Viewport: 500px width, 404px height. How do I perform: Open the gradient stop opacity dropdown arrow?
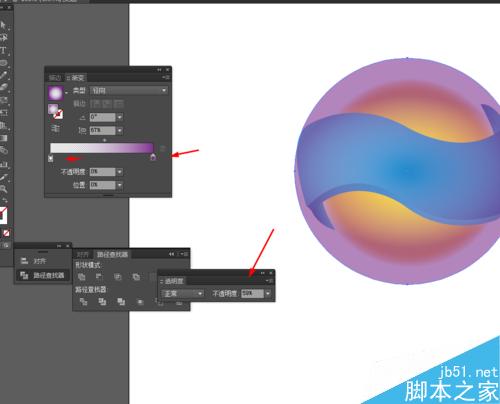[120, 172]
